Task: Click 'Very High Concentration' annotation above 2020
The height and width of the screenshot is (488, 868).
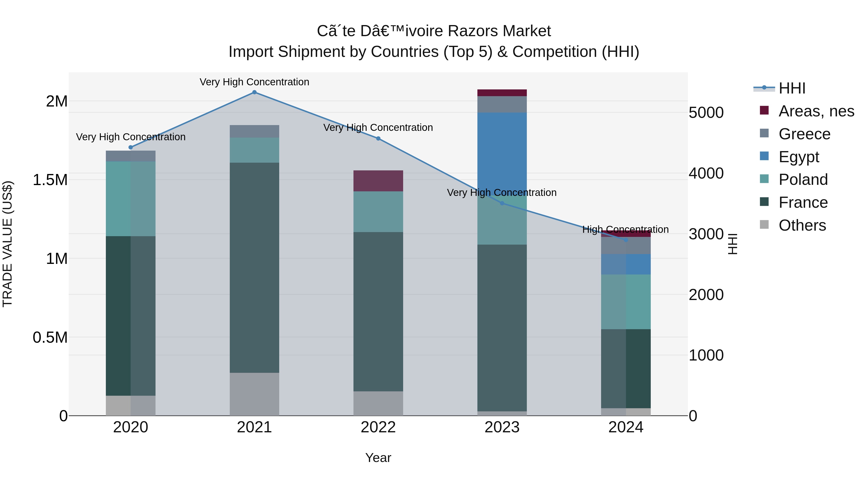Action: coord(131,137)
